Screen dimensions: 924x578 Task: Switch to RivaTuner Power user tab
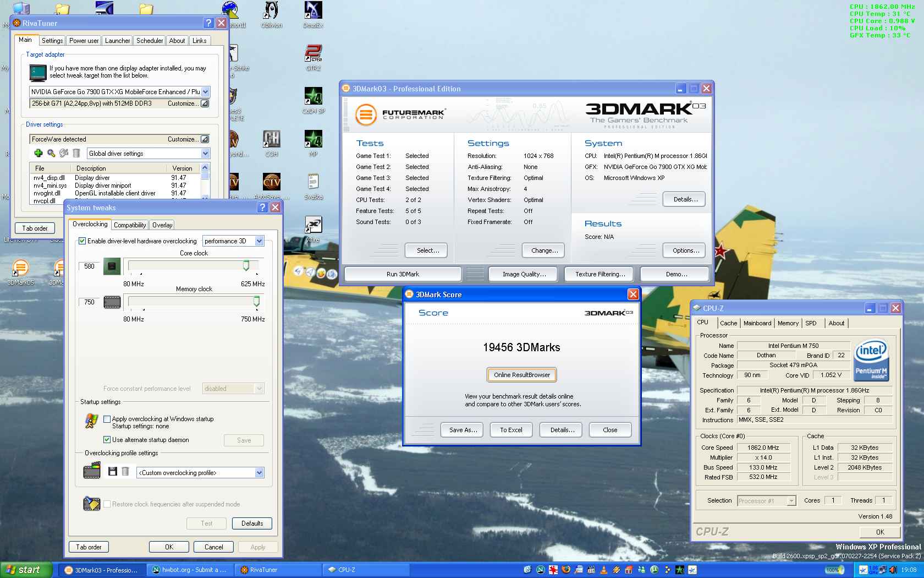coord(84,41)
